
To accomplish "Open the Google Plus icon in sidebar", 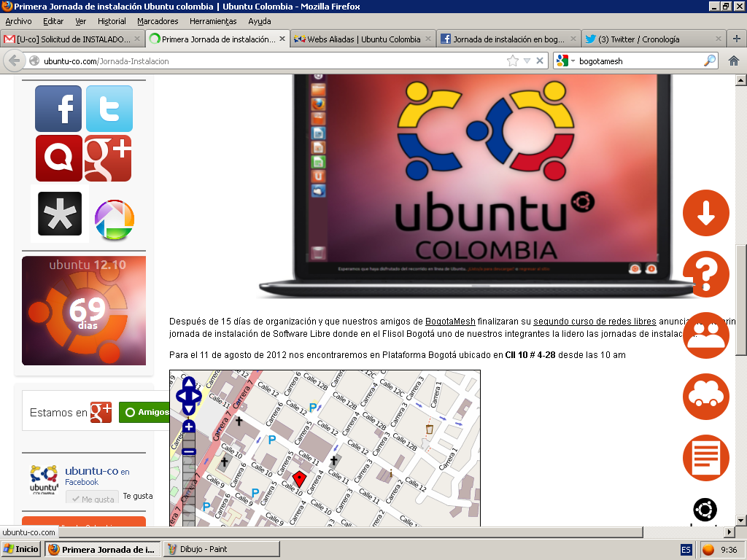I will click(x=108, y=158).
